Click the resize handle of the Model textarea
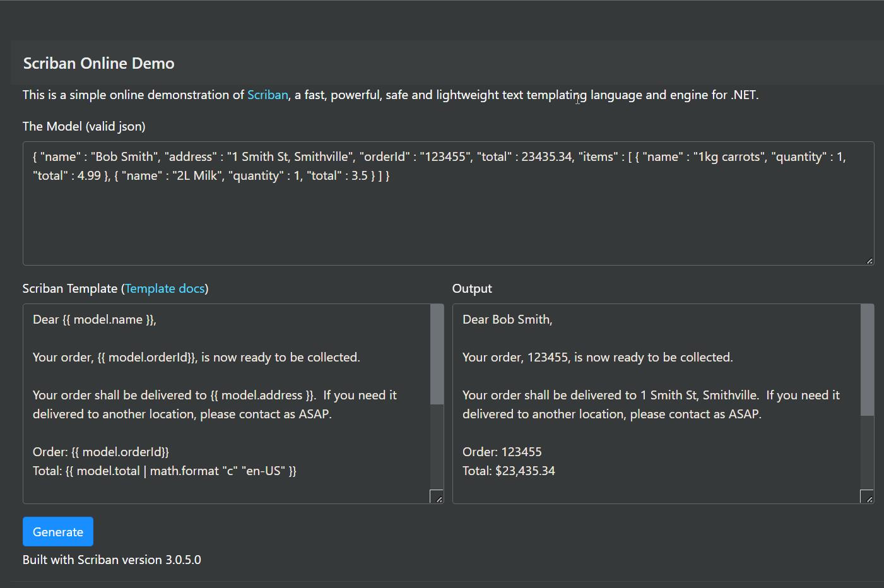 (869, 260)
